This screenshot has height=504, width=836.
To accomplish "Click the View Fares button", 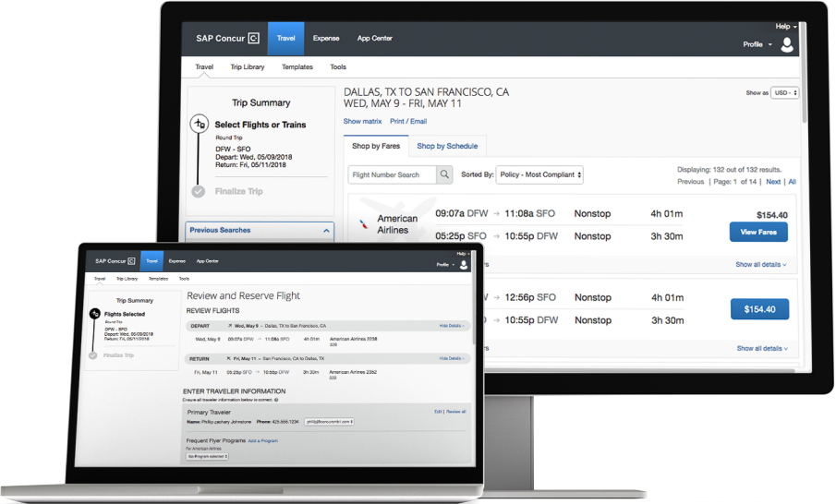I will click(x=758, y=233).
